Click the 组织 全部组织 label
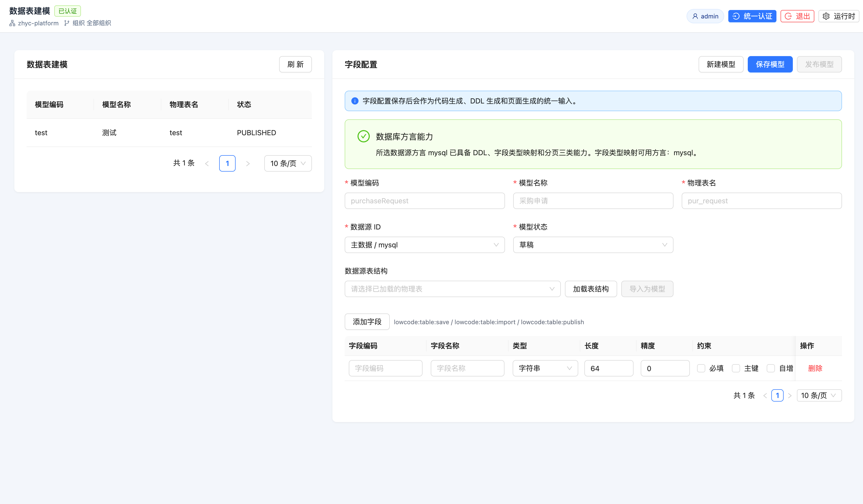Image resolution: width=863 pixels, height=504 pixels. coord(92,23)
